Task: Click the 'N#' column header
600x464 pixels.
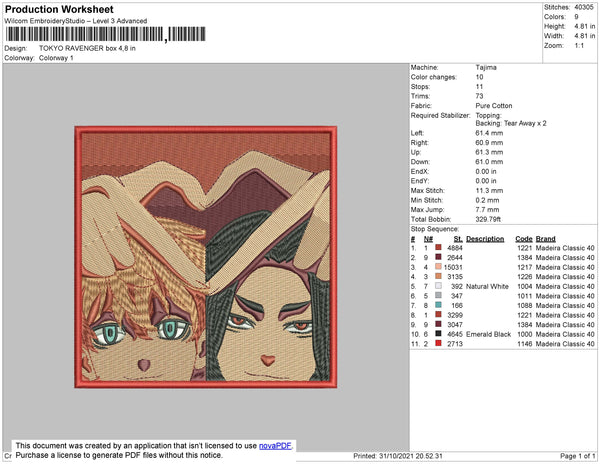Action: click(x=428, y=239)
